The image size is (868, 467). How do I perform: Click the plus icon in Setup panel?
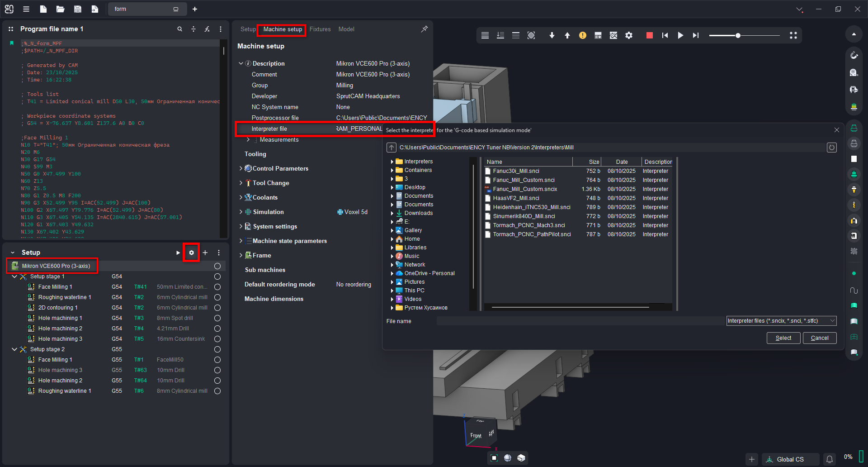pos(205,253)
